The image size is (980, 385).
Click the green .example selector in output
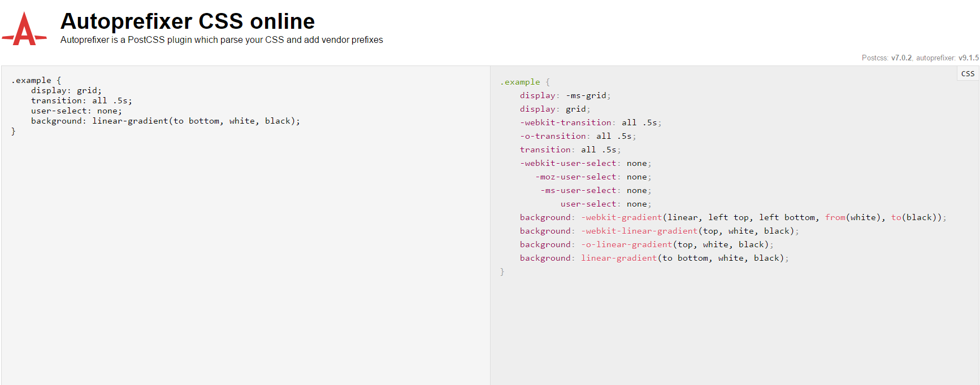520,82
